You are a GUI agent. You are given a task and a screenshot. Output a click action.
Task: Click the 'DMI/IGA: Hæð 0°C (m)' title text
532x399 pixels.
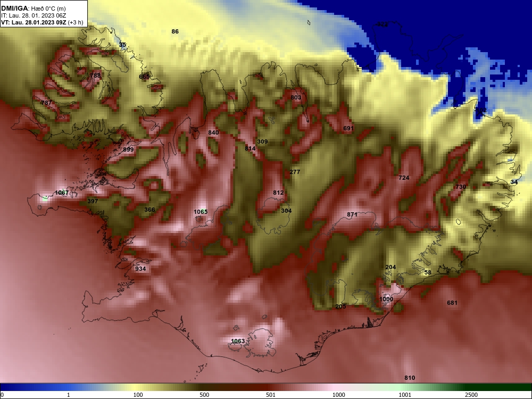34,9
